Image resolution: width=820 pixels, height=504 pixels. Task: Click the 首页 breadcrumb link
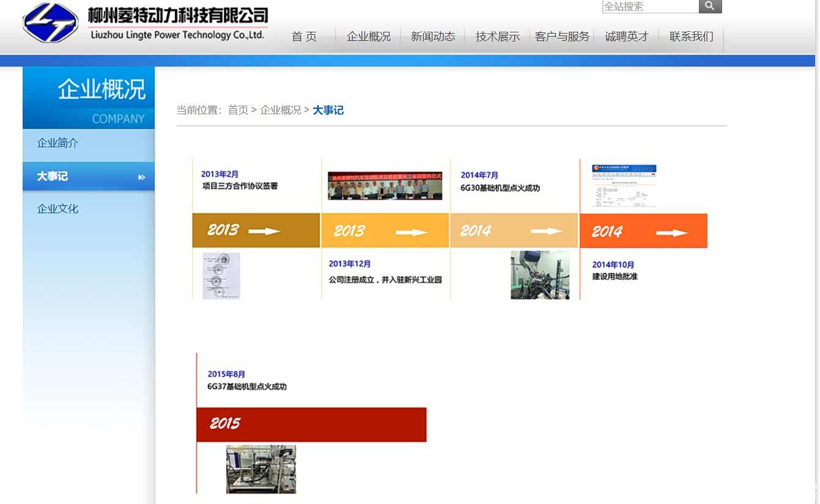[x=238, y=110]
